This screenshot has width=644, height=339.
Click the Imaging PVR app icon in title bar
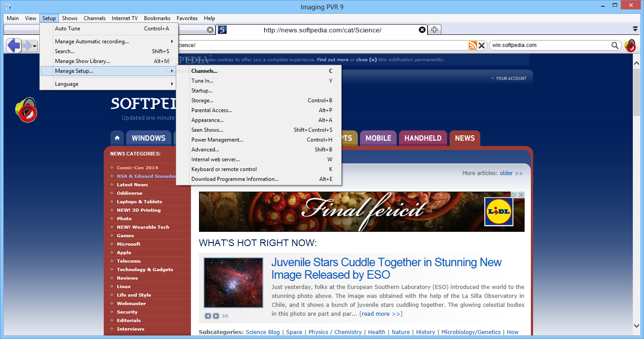(x=8, y=7)
